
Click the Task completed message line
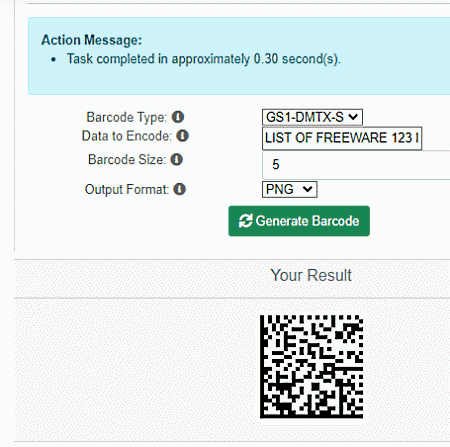204,59
